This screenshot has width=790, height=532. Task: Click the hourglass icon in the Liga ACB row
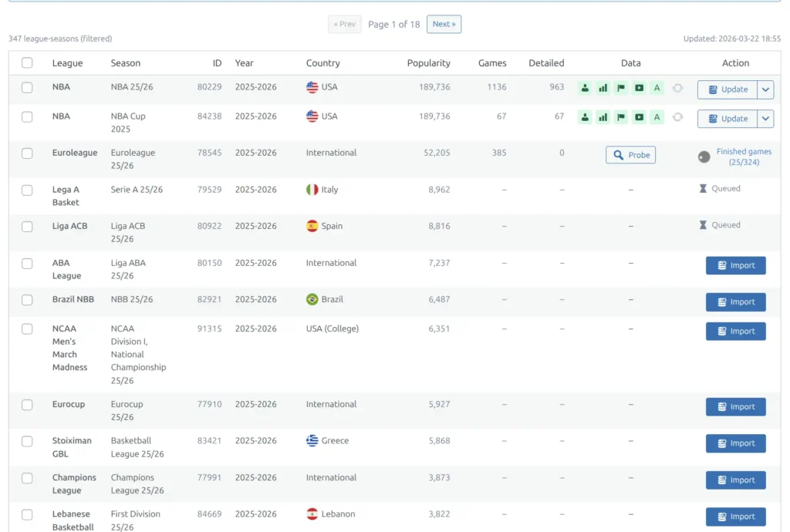pyautogui.click(x=703, y=225)
